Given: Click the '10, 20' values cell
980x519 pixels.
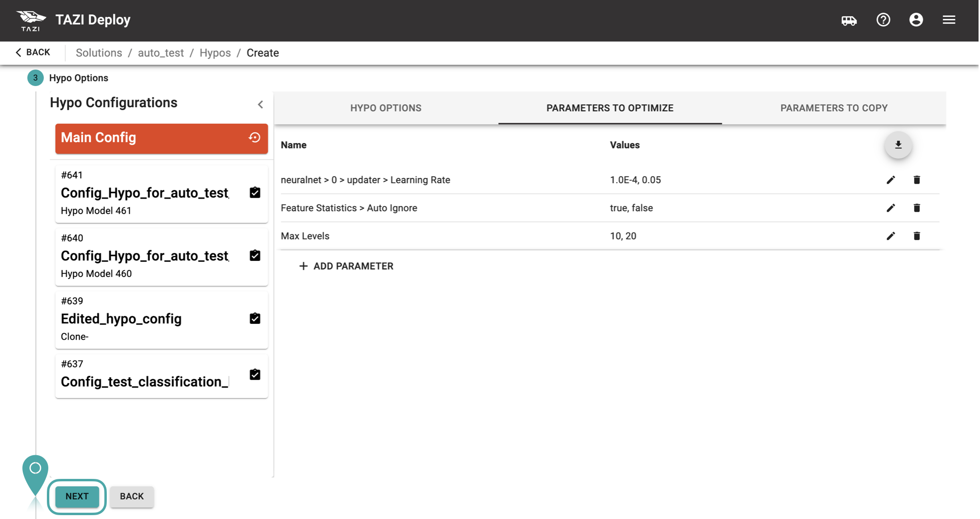Looking at the screenshot, I should point(623,236).
